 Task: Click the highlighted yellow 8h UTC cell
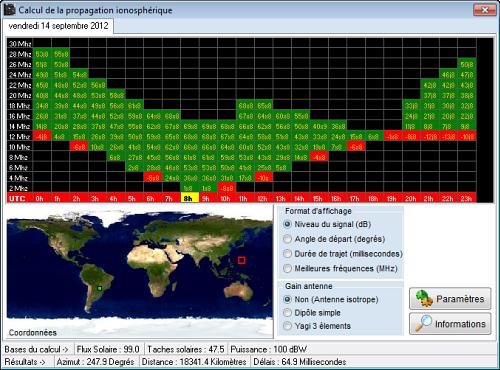click(190, 198)
